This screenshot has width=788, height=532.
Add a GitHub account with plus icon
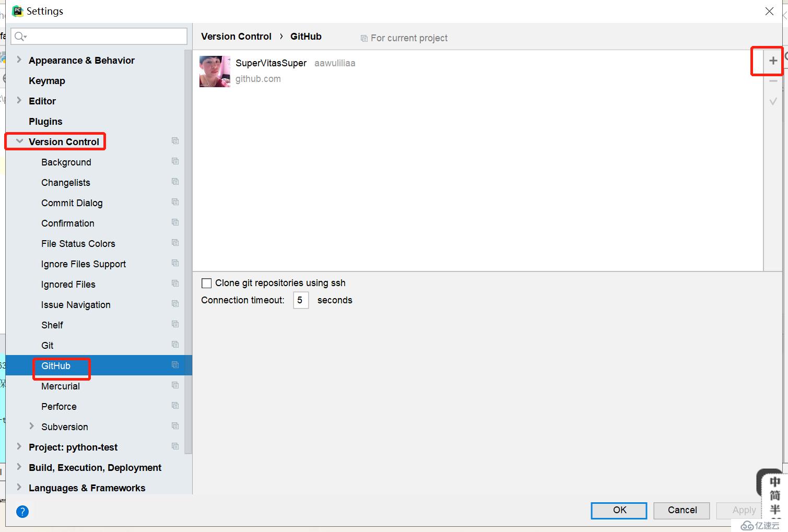point(773,61)
